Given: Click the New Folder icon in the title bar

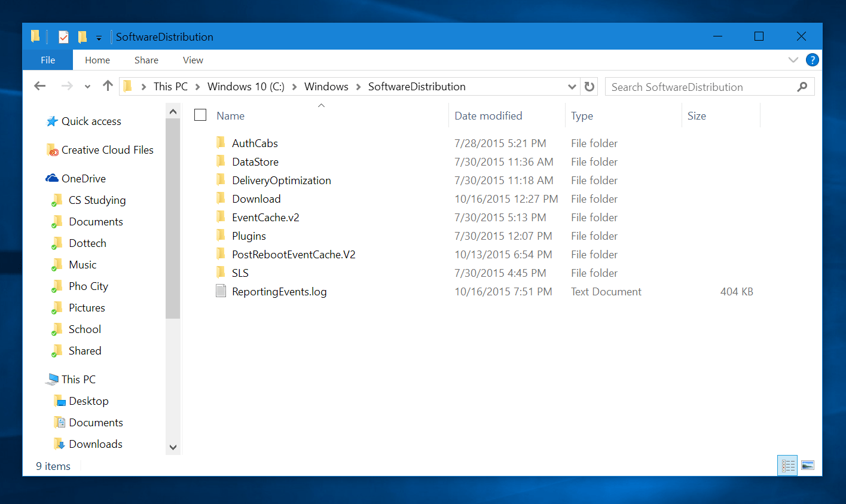Looking at the screenshot, I should pyautogui.click(x=83, y=37).
